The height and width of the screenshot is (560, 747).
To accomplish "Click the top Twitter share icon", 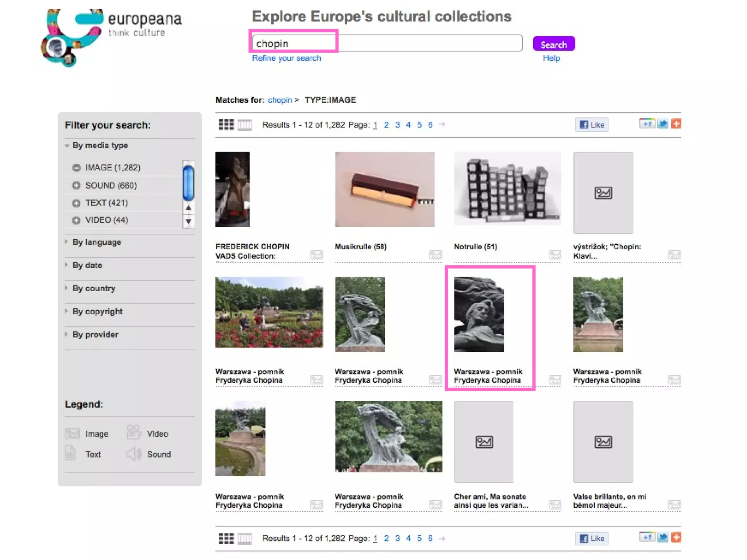I will click(x=662, y=124).
